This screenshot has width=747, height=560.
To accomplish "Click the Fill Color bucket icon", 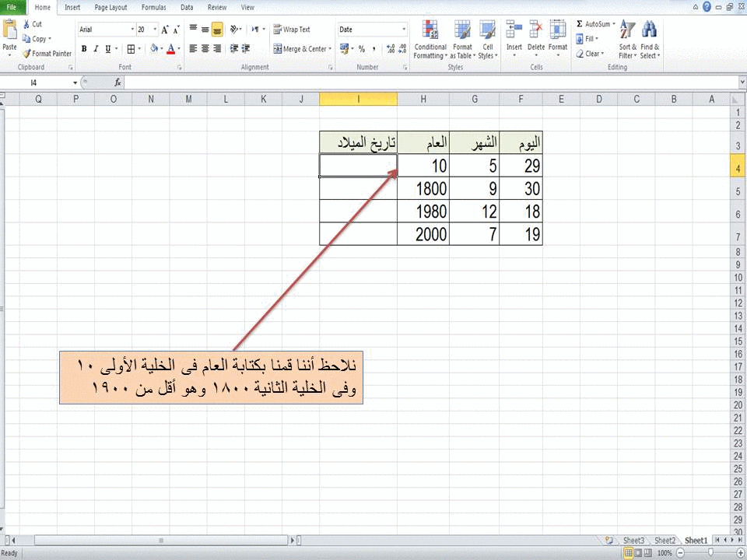I will click(x=154, y=48).
